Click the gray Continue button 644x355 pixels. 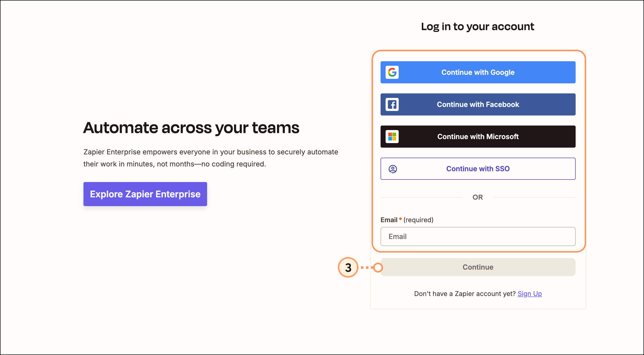[x=478, y=267]
